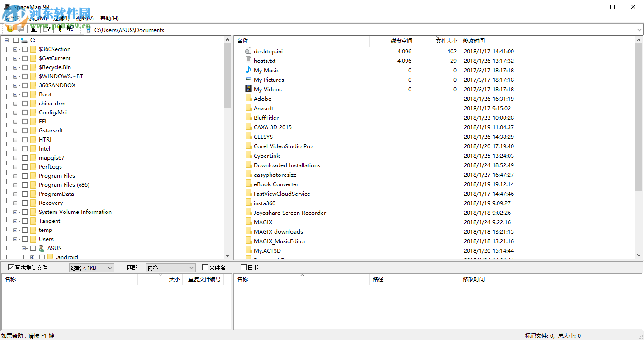Open the 帮助(H) menu
The height and width of the screenshot is (340, 644).
point(109,19)
